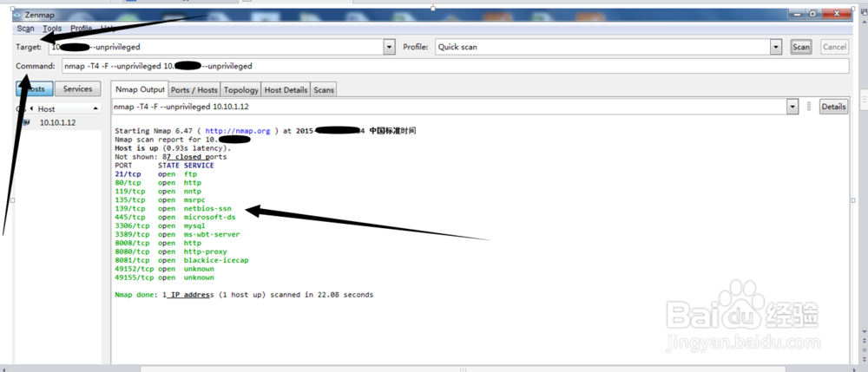Click the 3389/tcp ms-wbt-server line
The height and width of the screenshot is (372, 868).
click(178, 234)
